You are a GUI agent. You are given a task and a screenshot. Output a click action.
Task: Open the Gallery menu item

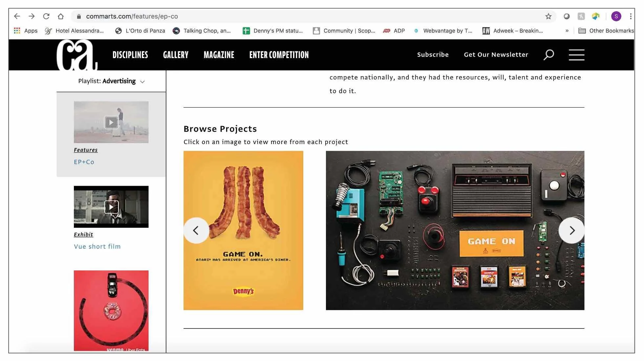pos(176,55)
